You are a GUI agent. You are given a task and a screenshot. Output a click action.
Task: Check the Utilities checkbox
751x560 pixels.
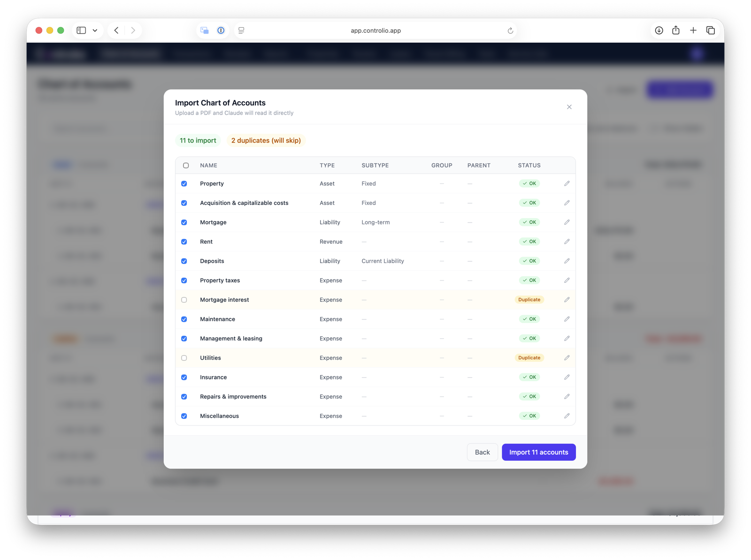pos(184,358)
